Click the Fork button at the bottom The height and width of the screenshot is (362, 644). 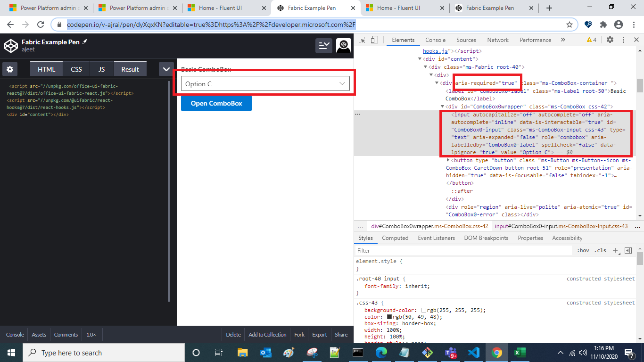pyautogui.click(x=299, y=335)
